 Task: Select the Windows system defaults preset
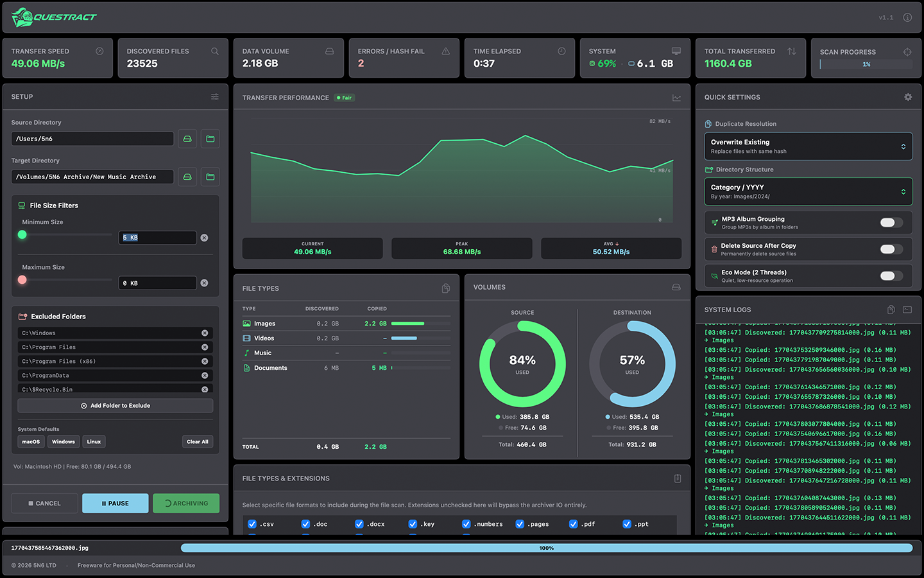click(x=63, y=441)
